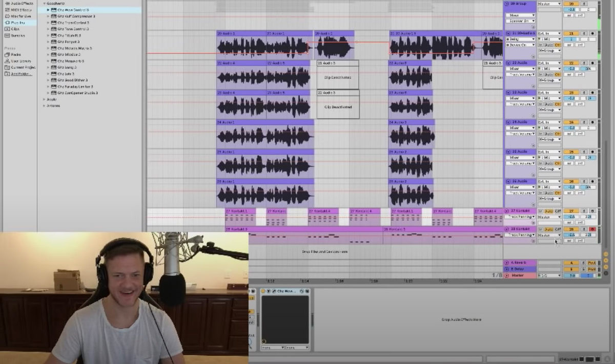Toggle Post button on B Delay
This screenshot has height=364, width=615.
591,269
